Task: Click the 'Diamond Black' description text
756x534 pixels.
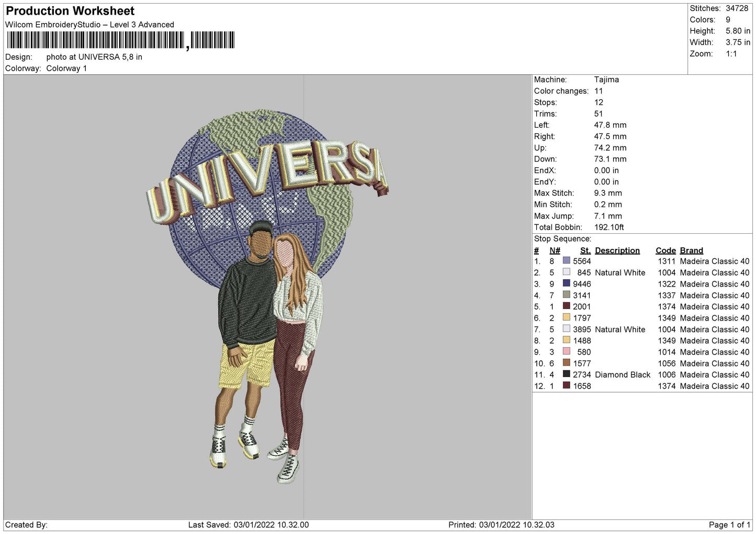Action: [x=623, y=374]
